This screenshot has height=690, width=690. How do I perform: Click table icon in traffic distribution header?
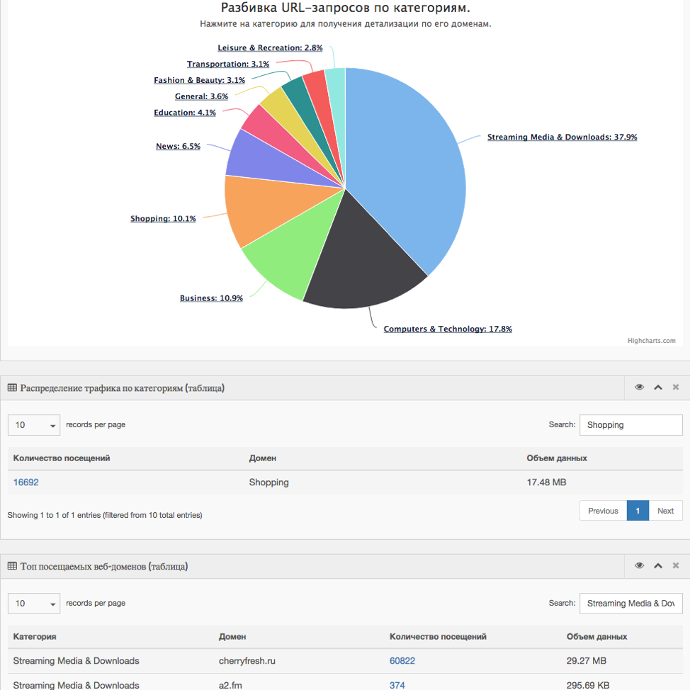12,387
